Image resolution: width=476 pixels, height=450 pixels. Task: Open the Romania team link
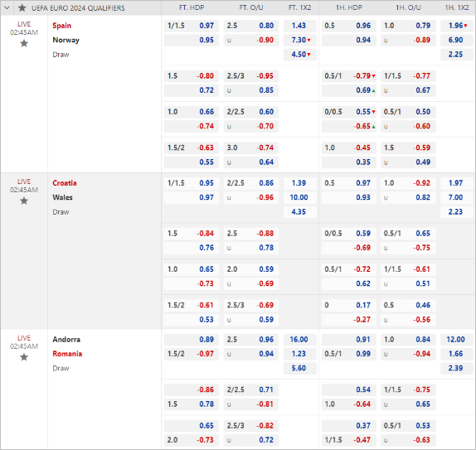[x=67, y=354]
